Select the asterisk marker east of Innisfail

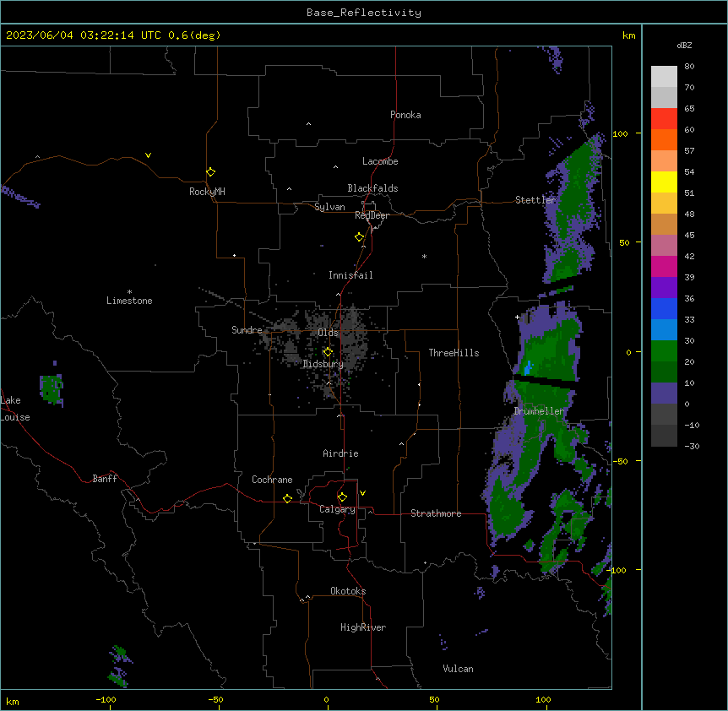pos(424,256)
